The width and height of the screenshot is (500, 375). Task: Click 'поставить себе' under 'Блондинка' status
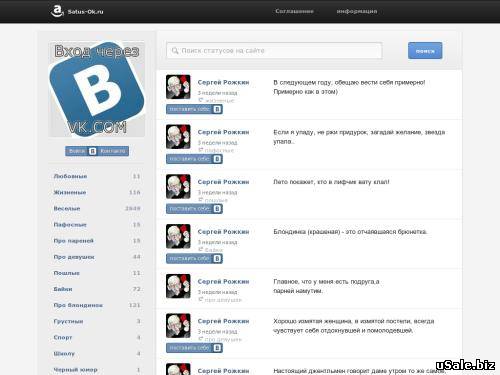point(194,258)
